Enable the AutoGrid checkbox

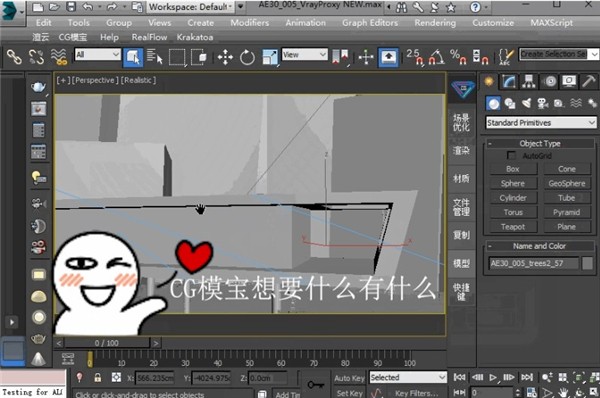click(x=511, y=155)
